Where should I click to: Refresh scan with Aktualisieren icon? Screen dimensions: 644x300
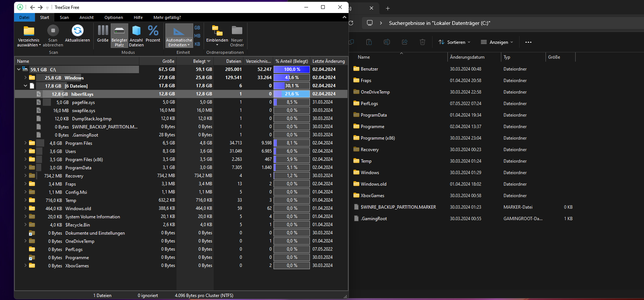coord(77,31)
